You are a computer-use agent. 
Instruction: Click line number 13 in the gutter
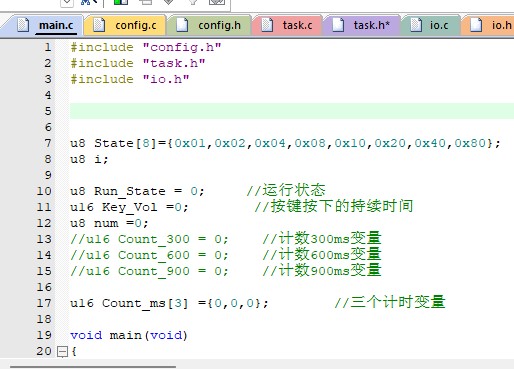point(44,239)
